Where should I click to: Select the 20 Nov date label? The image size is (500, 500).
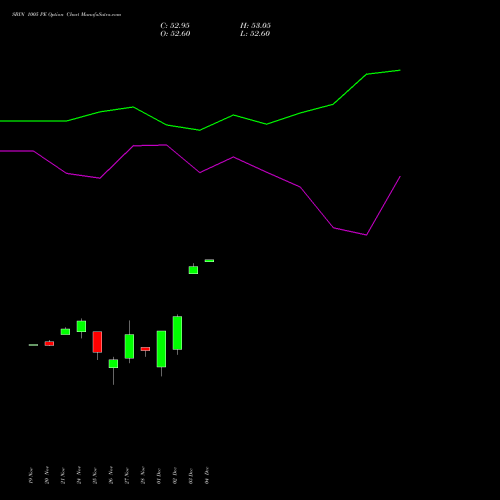point(47,475)
